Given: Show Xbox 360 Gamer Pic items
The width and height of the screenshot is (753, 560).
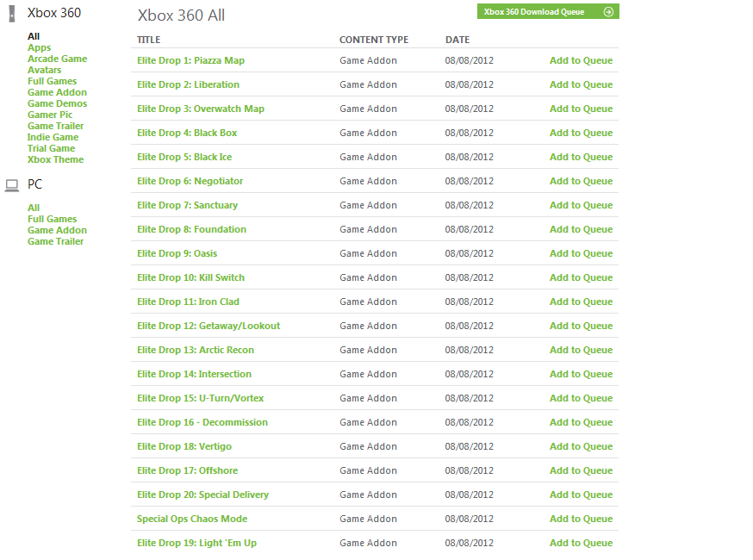Looking at the screenshot, I should point(50,115).
